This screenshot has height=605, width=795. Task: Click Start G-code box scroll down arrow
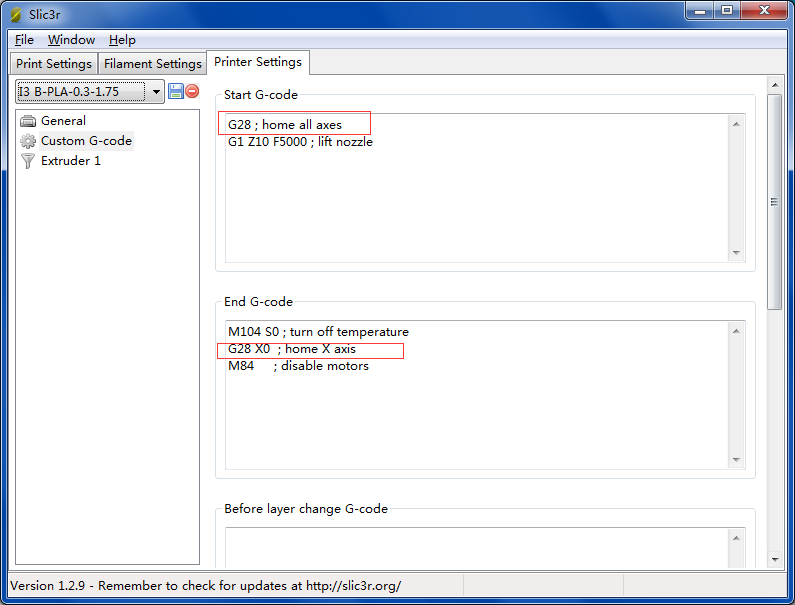coord(736,253)
